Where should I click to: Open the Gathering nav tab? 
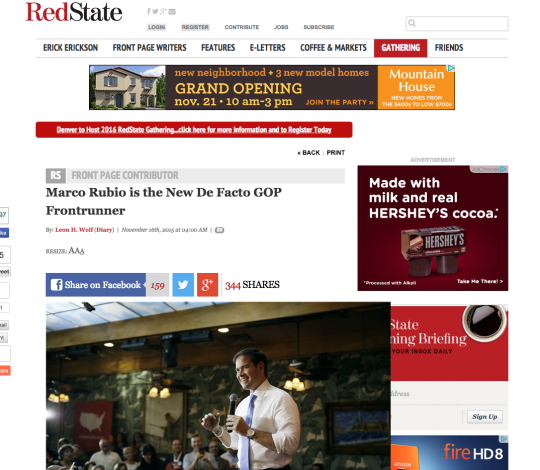pos(401,48)
